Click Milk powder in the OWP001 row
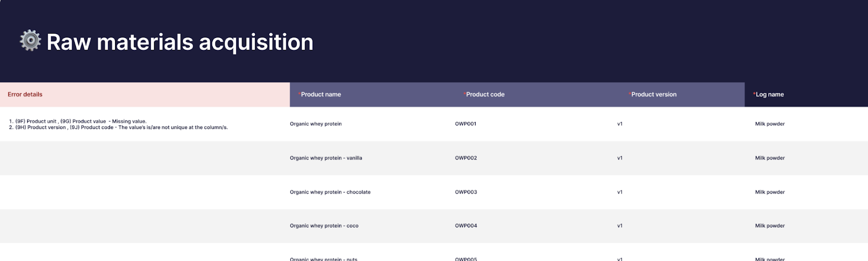The width and height of the screenshot is (868, 261). (770, 124)
